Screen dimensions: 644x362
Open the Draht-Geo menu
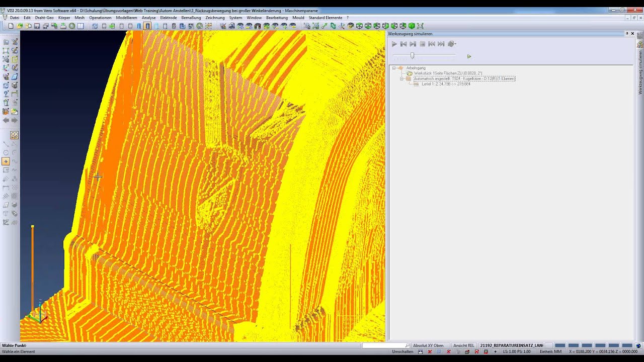tap(44, 18)
